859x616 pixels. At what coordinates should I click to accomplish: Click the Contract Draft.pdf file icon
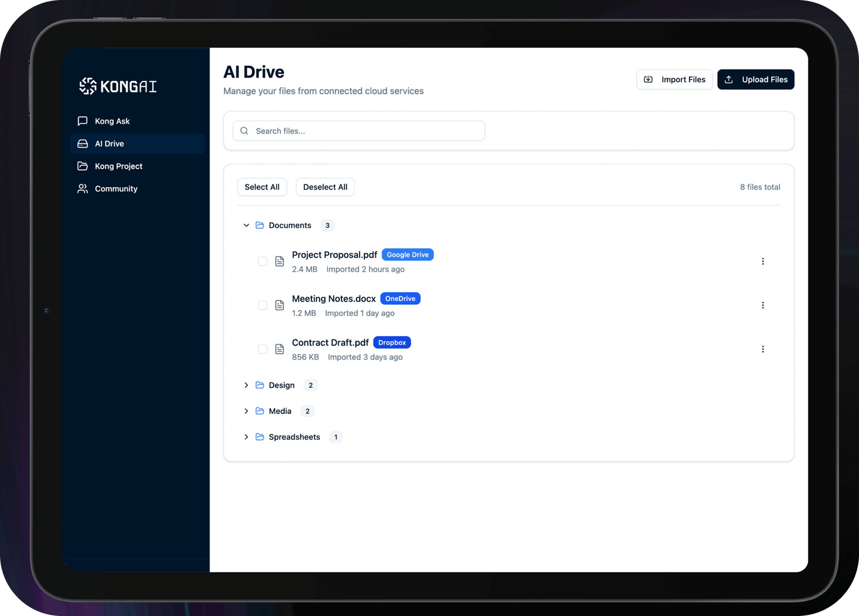(x=279, y=349)
